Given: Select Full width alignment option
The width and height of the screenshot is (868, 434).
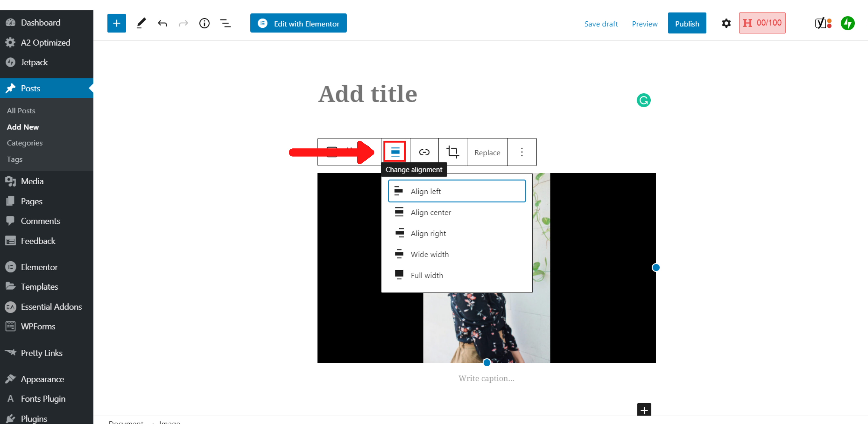Looking at the screenshot, I should [427, 275].
